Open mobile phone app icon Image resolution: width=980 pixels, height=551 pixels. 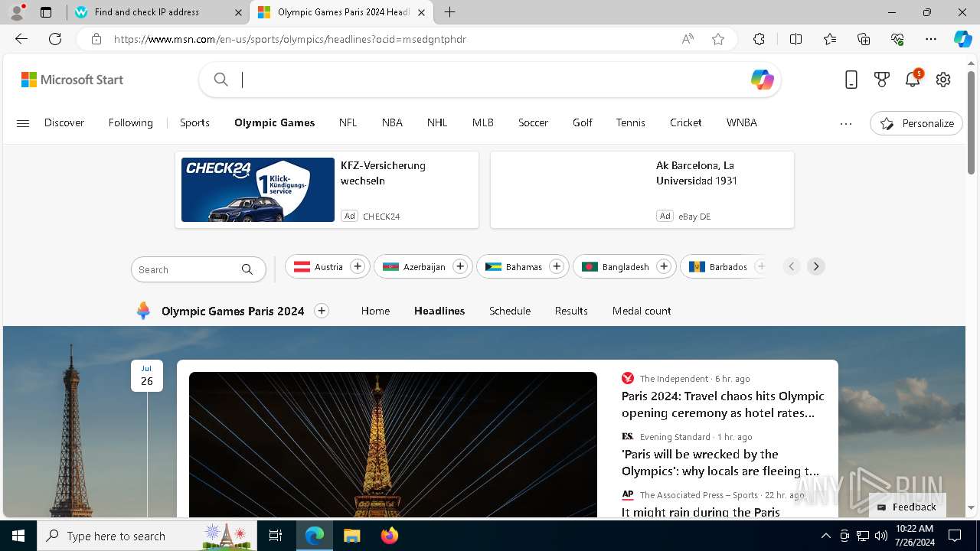pyautogui.click(x=851, y=80)
